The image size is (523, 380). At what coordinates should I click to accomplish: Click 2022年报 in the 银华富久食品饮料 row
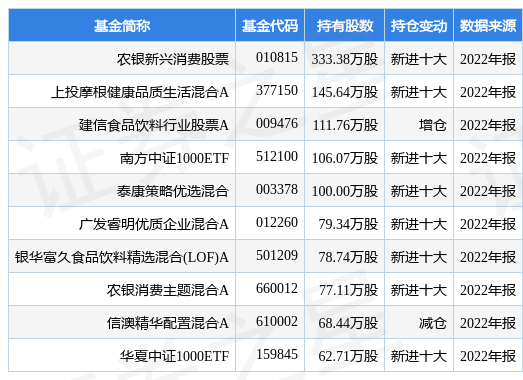(488, 258)
